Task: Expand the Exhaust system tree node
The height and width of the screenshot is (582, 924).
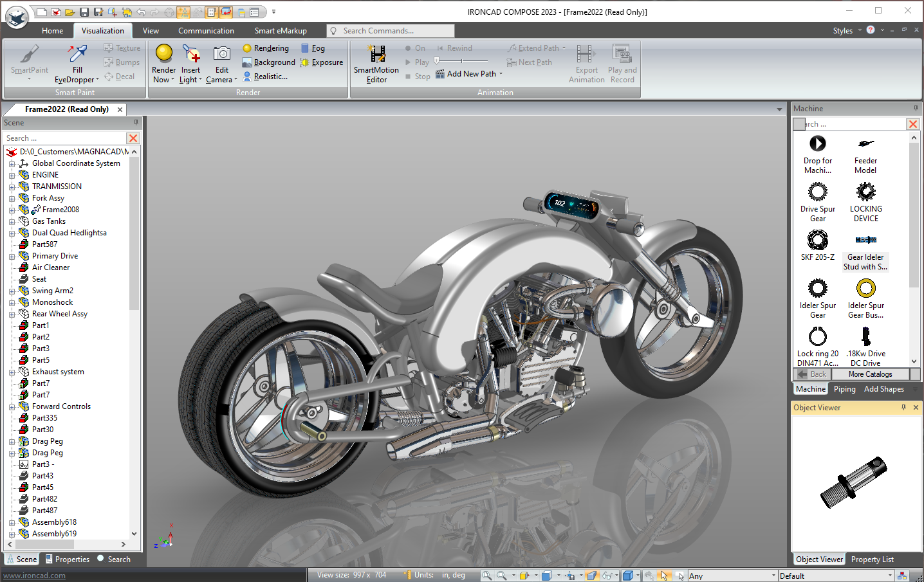Action: tap(12, 372)
